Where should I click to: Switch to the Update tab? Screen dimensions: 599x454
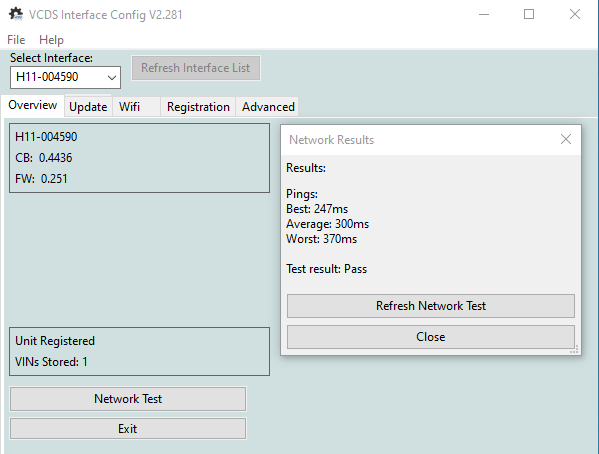(x=88, y=107)
